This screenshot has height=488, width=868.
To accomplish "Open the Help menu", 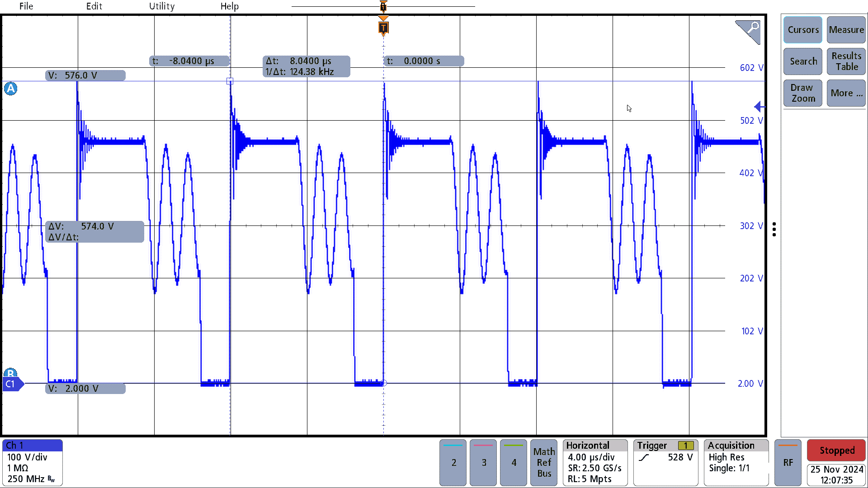I will coord(230,6).
